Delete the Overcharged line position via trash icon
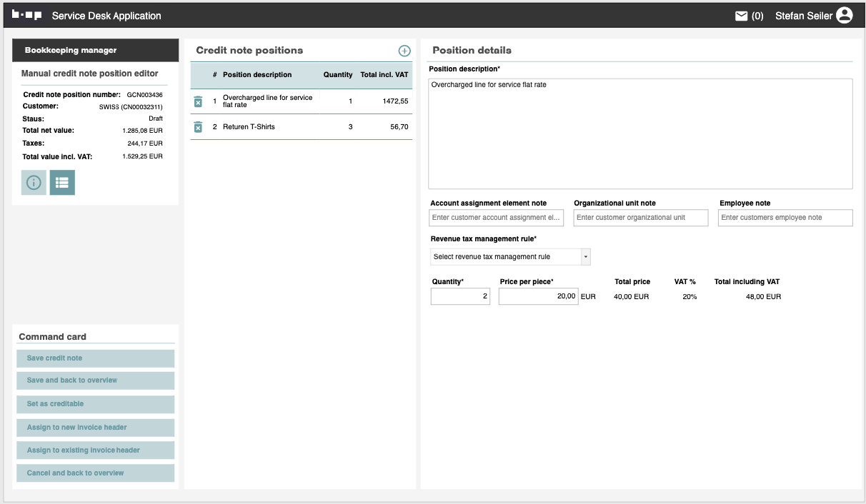866x504 pixels. click(199, 101)
